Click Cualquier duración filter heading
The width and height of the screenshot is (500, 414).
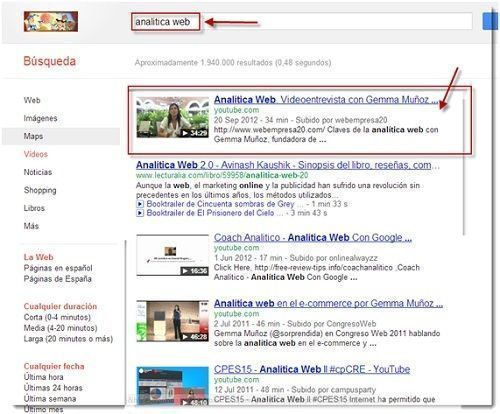pyautogui.click(x=60, y=306)
